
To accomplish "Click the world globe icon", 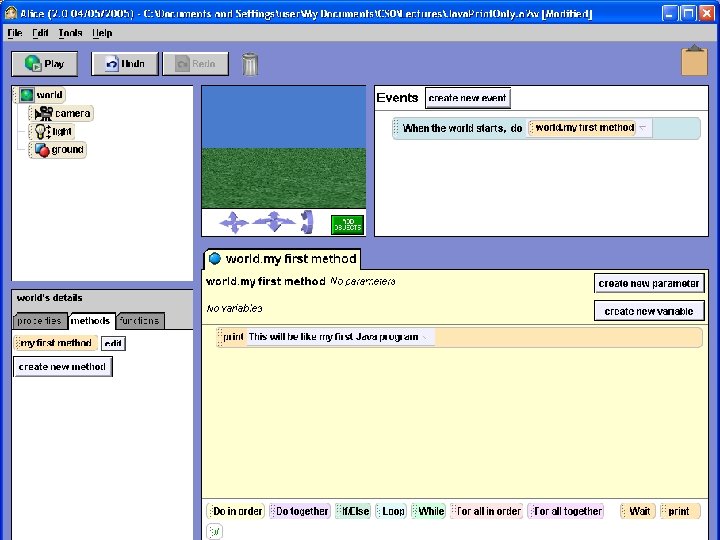I will [27, 95].
